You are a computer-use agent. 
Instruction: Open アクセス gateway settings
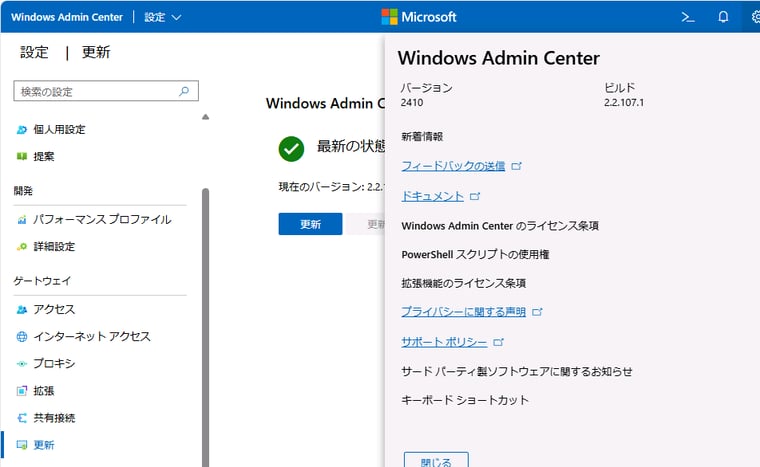click(x=54, y=309)
